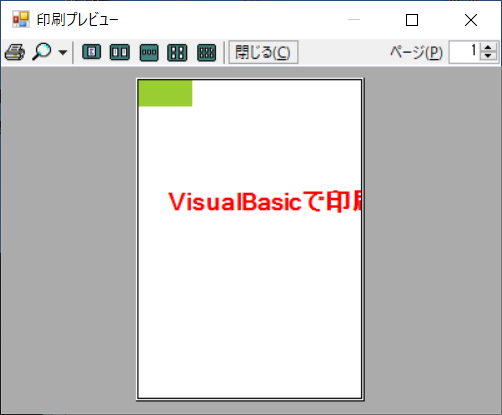This screenshot has height=415, width=502.
Task: Click the green rectangle on preview page
Action: click(x=165, y=93)
